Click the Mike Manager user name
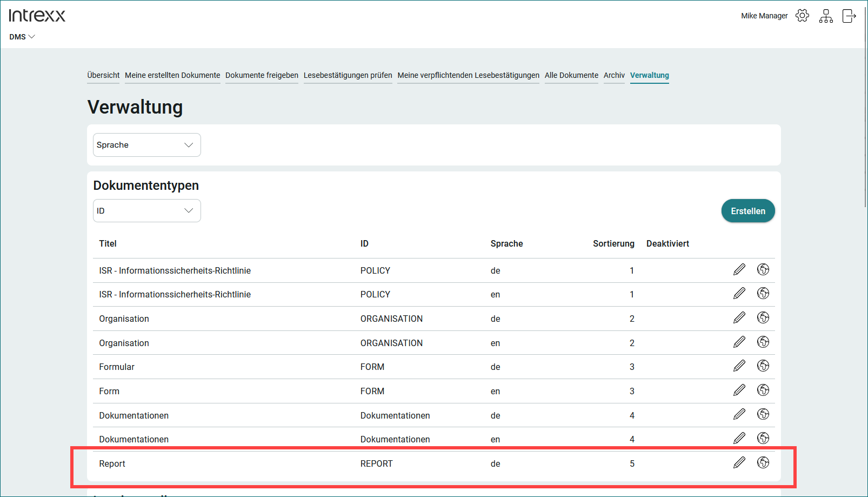Screen dimensions: 868x497 pyautogui.click(x=764, y=16)
